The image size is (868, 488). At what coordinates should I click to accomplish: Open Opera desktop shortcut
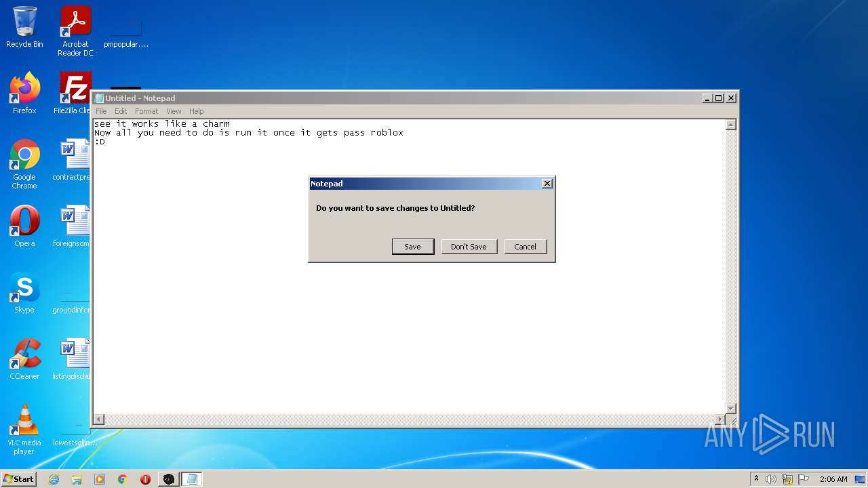pyautogui.click(x=24, y=226)
